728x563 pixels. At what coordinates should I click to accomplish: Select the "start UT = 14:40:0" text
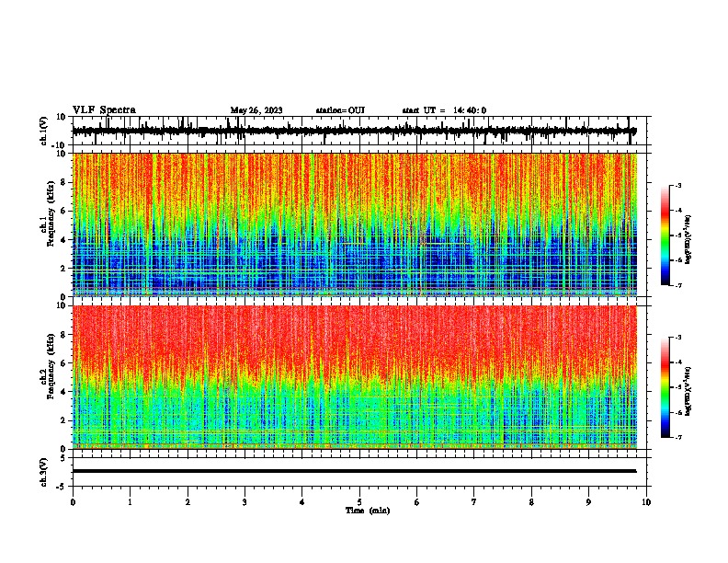[x=444, y=110]
